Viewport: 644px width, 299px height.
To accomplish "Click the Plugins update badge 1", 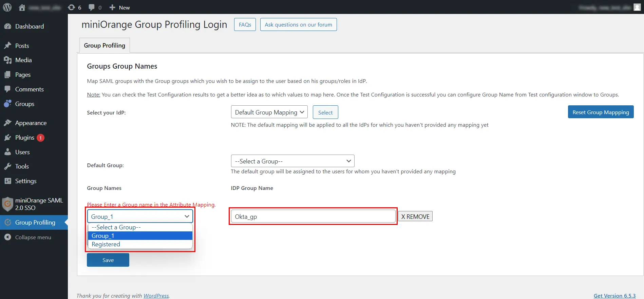I will pyautogui.click(x=40, y=138).
